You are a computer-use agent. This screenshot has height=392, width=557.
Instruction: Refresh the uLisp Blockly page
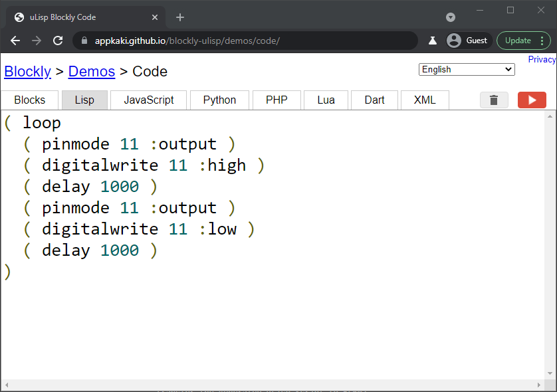pyautogui.click(x=58, y=40)
